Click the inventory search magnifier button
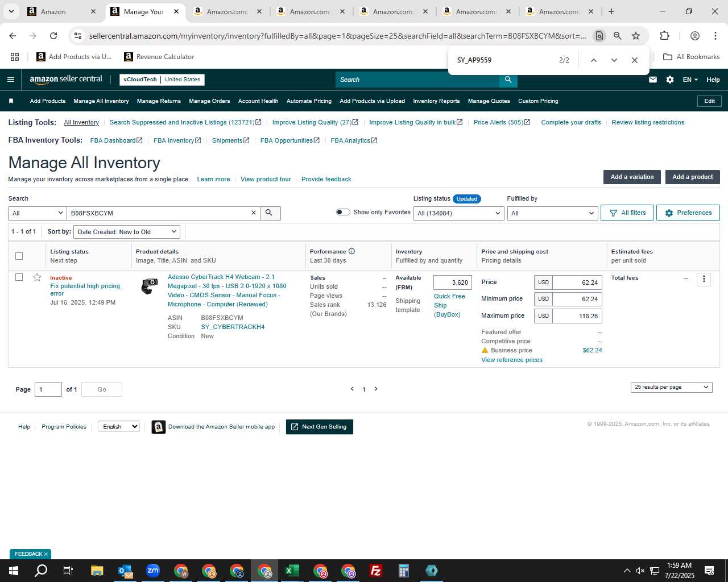 269,213
